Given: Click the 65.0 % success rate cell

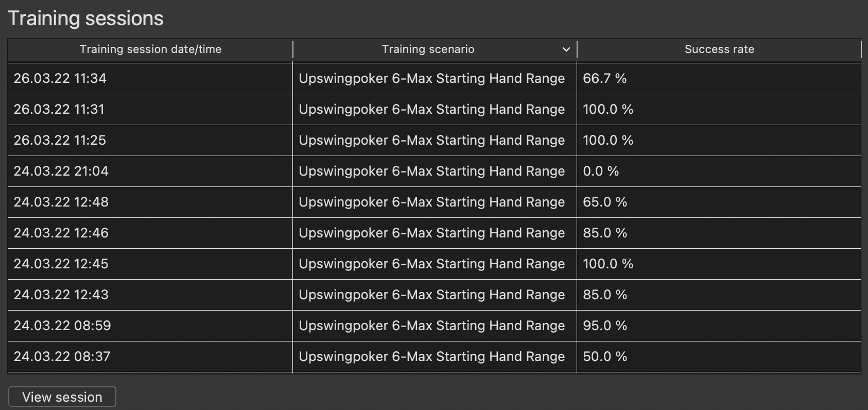Looking at the screenshot, I should tap(719, 202).
